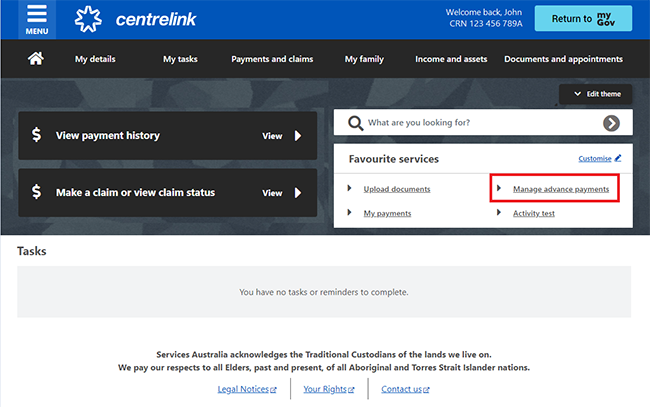650x407 pixels.
Task: Open the Legal Notices footer link
Action: pos(246,388)
